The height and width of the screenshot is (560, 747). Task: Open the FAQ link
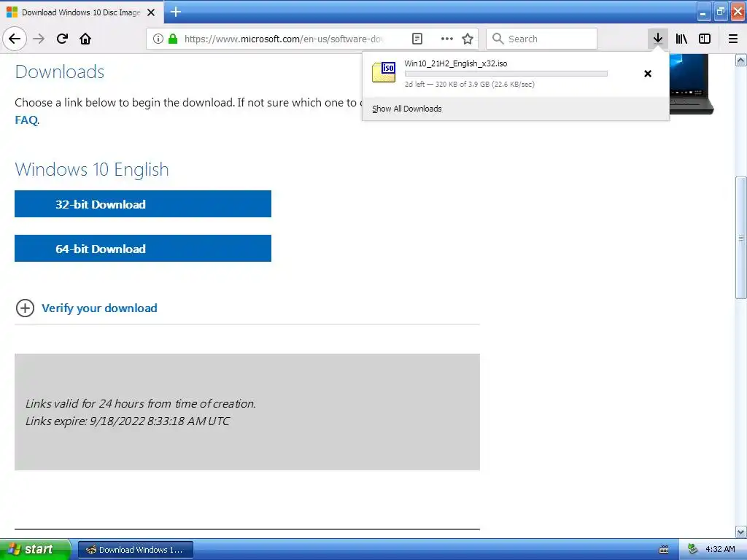coord(26,120)
